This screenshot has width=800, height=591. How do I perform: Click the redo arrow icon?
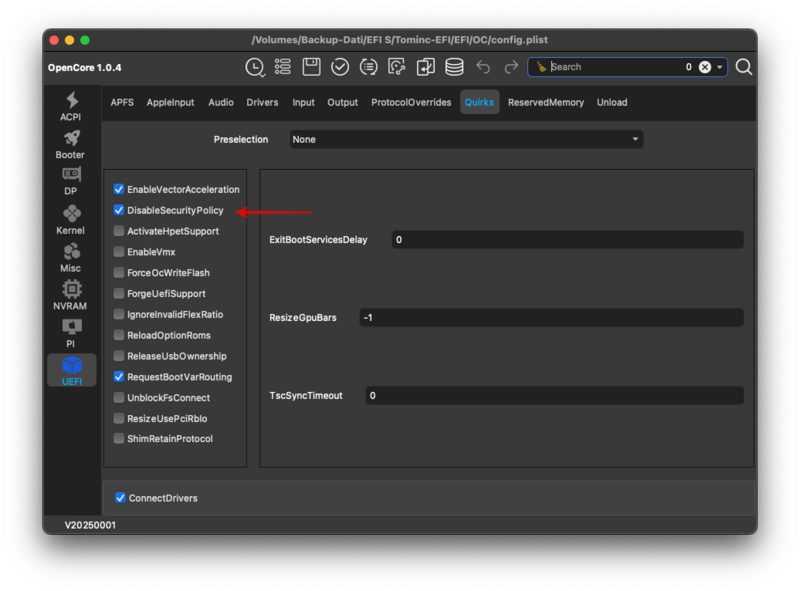pyautogui.click(x=511, y=67)
